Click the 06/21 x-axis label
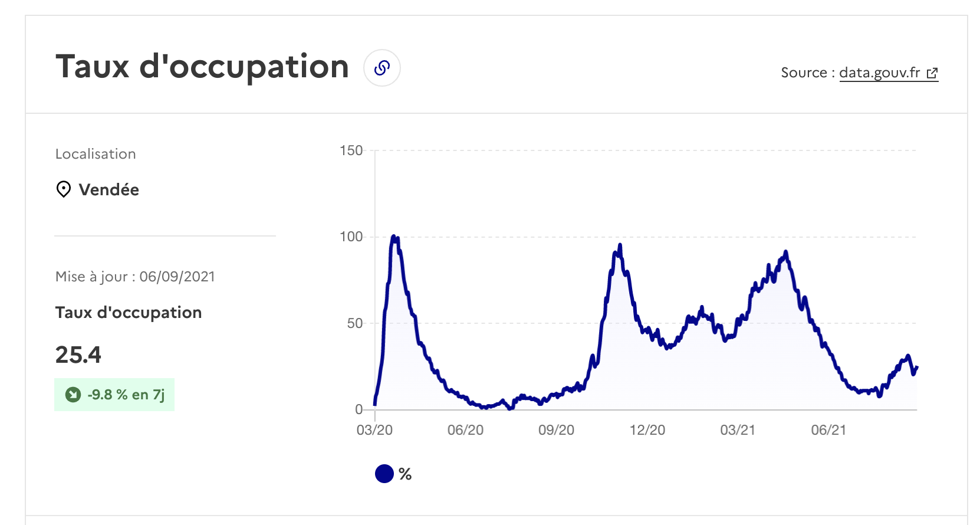The image size is (980, 525). (x=828, y=430)
